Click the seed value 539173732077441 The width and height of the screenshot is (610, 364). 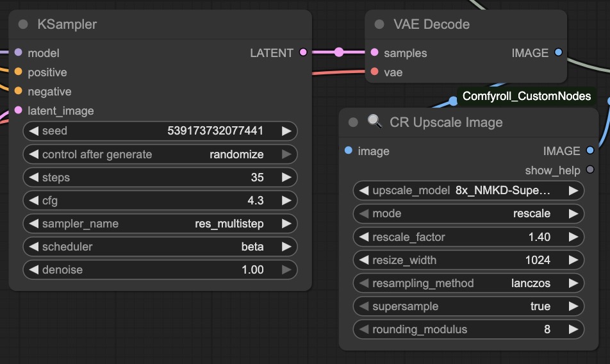[215, 131]
